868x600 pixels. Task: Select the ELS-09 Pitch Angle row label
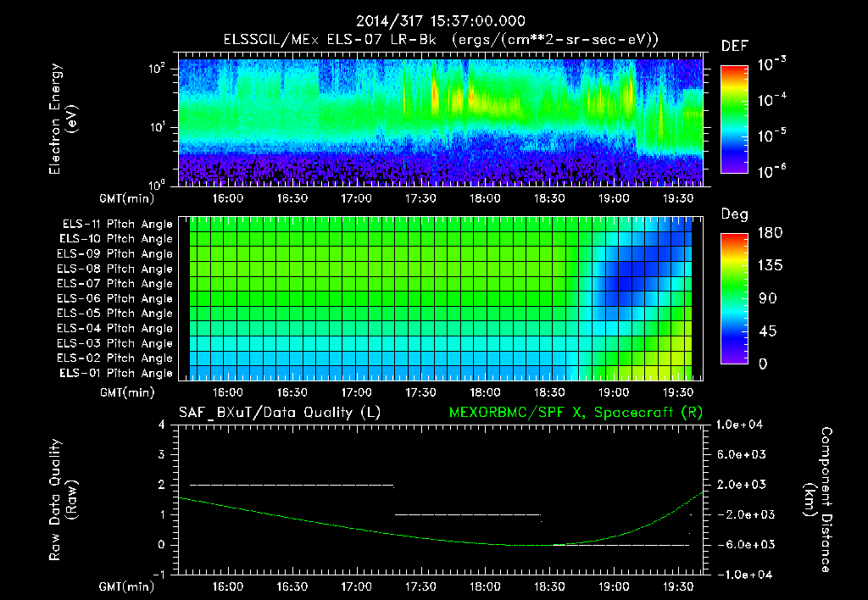point(115,254)
